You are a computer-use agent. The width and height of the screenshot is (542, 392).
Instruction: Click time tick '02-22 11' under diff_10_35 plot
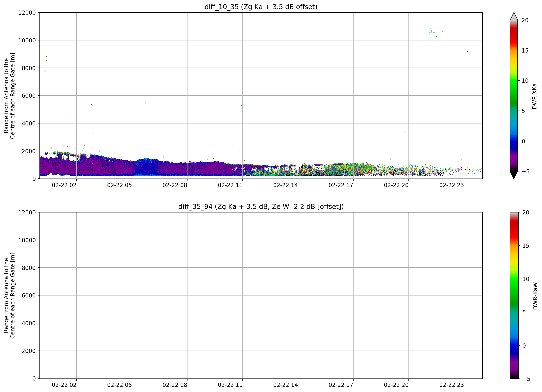point(230,185)
